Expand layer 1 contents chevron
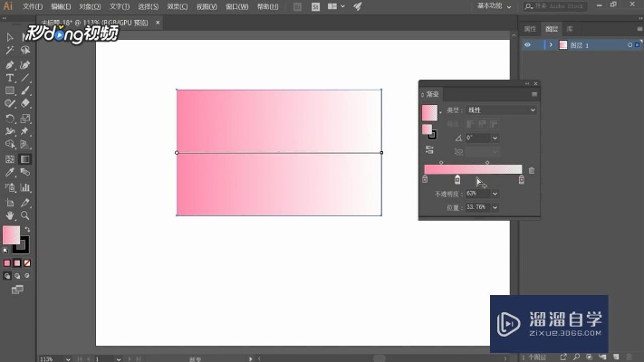This screenshot has width=644, height=362. pyautogui.click(x=551, y=45)
